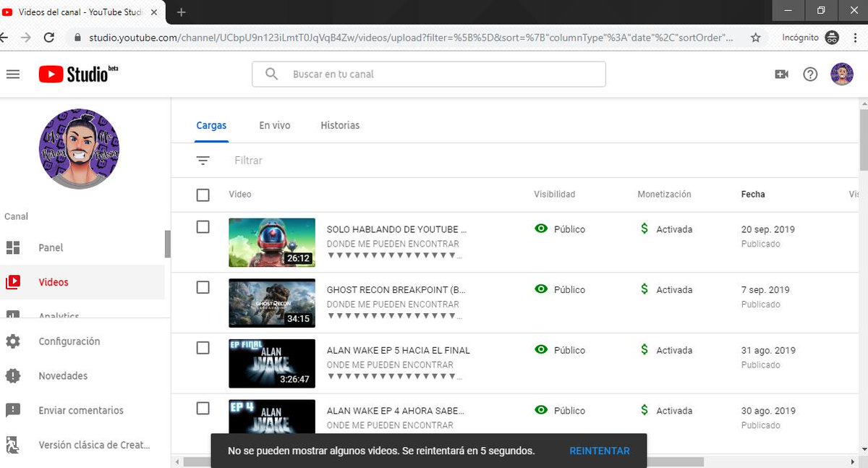
Task: Toggle the select-all videos checkbox
Action: 203,195
